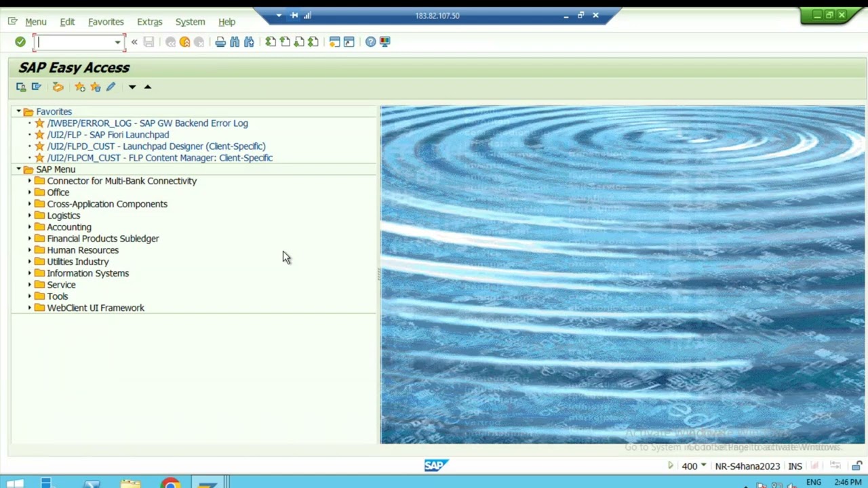This screenshot has height=488, width=868.
Task: Open File Explorer from the taskbar
Action: pos(131,483)
